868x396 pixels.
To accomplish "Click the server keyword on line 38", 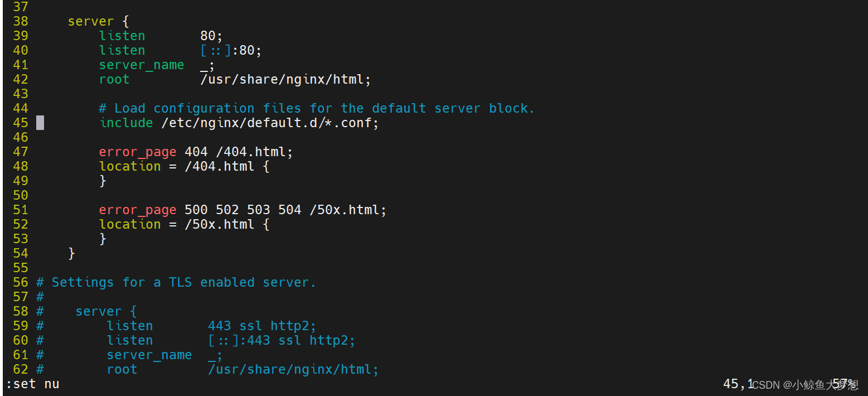I will [91, 21].
